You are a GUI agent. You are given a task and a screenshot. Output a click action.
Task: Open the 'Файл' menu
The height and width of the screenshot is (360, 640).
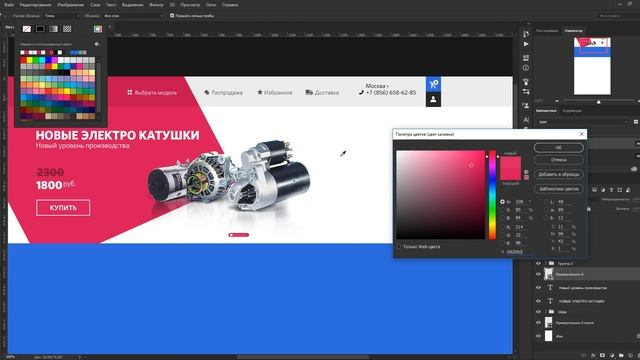coord(9,5)
